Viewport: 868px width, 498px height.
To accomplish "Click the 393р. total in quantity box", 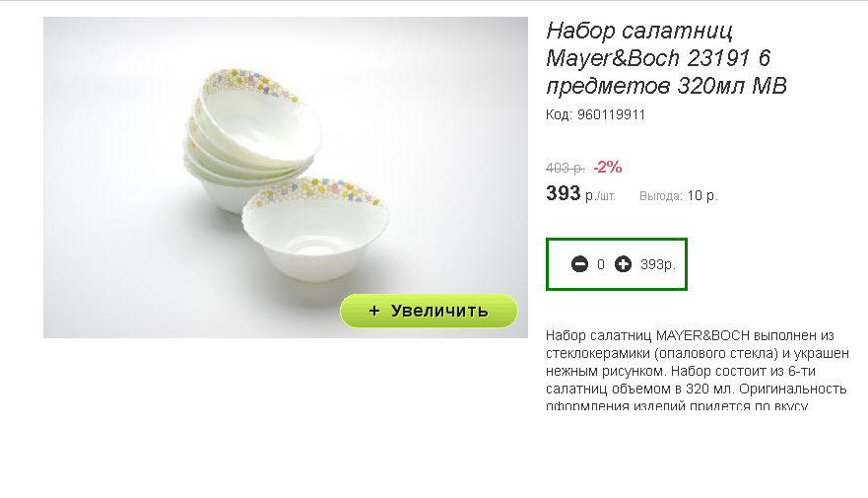I will click(x=657, y=265).
